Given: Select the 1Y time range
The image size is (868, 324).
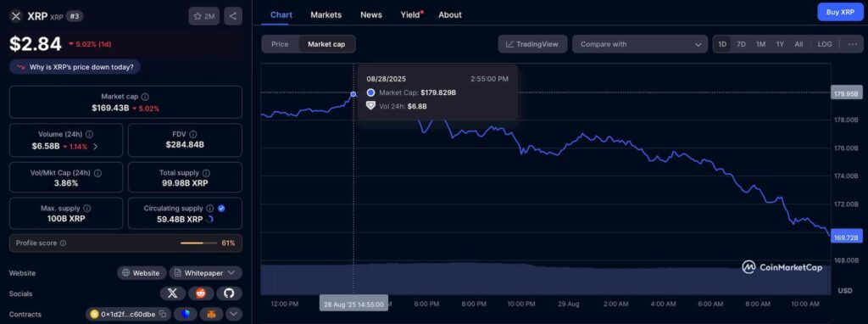Looking at the screenshot, I should tap(780, 44).
